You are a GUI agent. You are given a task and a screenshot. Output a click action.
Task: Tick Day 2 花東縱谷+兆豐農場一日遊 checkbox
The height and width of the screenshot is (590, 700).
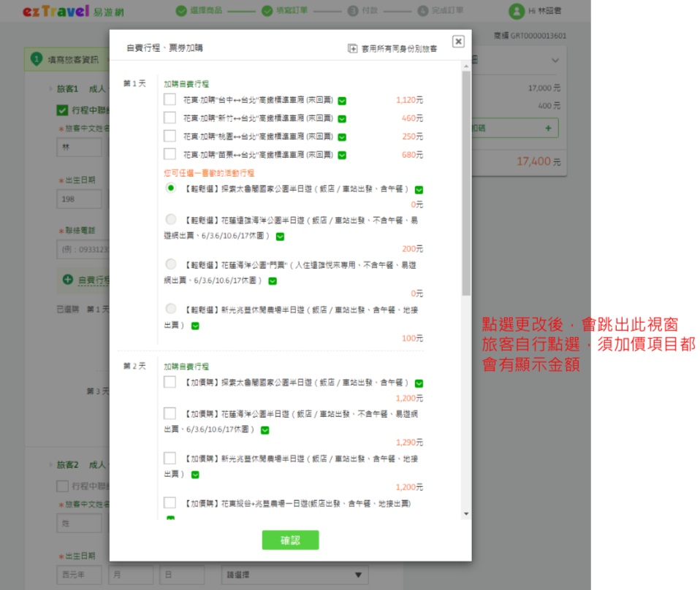pos(170,502)
